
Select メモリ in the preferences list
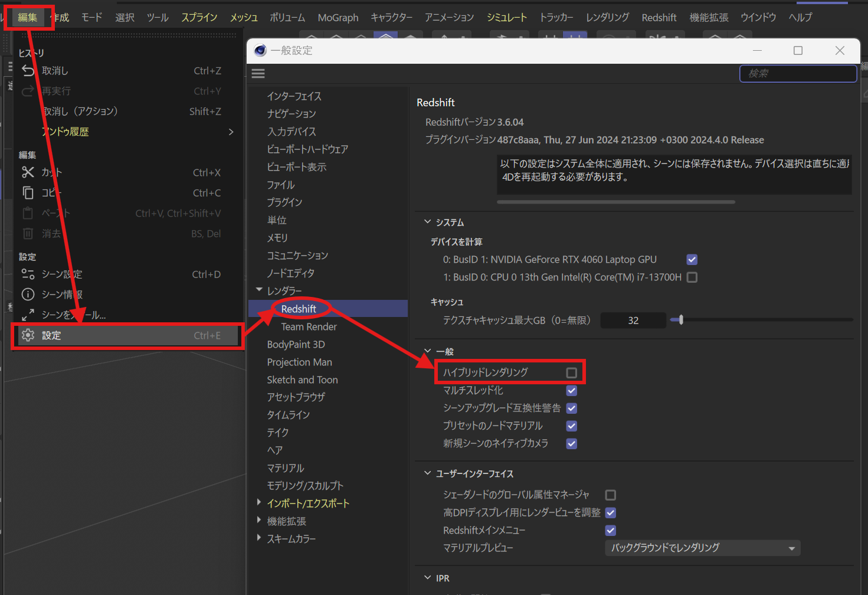[x=277, y=238]
